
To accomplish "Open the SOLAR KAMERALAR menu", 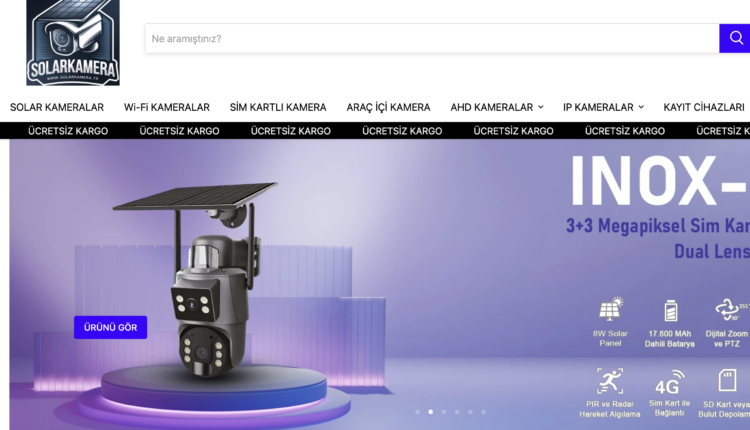I will click(x=57, y=107).
